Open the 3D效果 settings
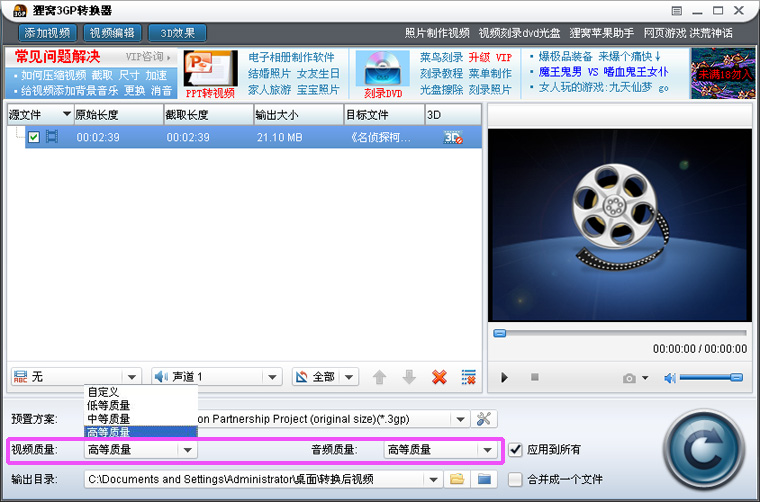 pos(177,33)
